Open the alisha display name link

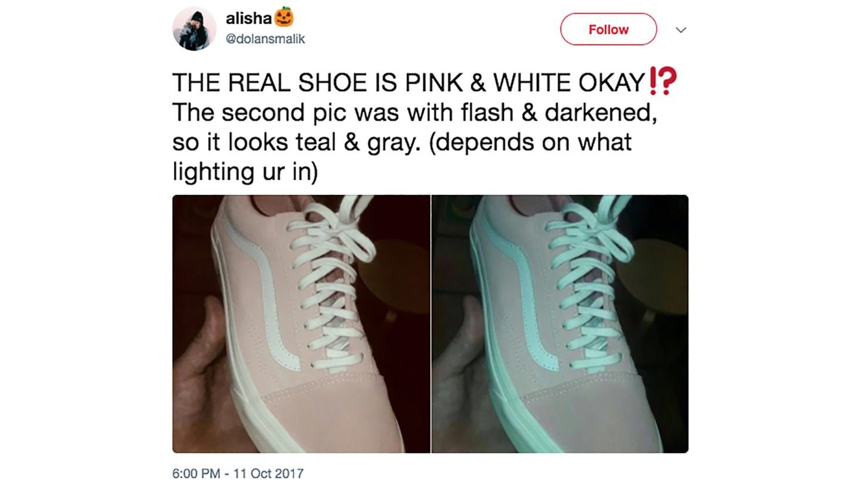248,18
